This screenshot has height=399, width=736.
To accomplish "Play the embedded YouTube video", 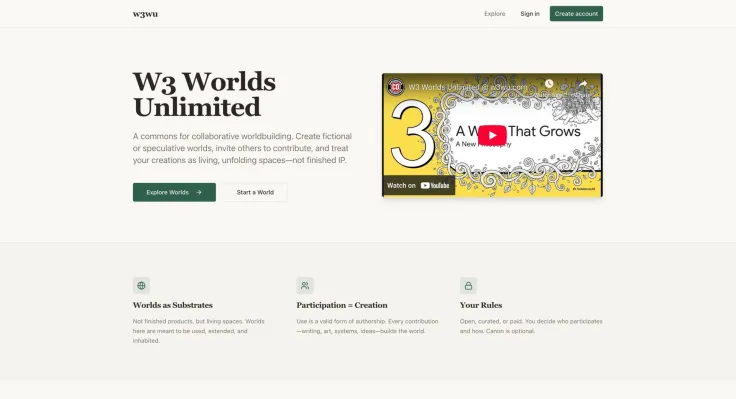I will [x=492, y=136].
